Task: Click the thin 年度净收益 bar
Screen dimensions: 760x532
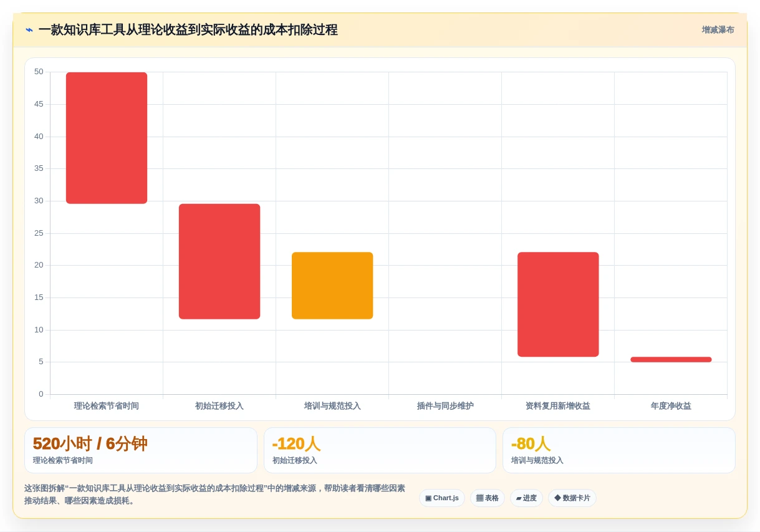Action: [x=671, y=359]
